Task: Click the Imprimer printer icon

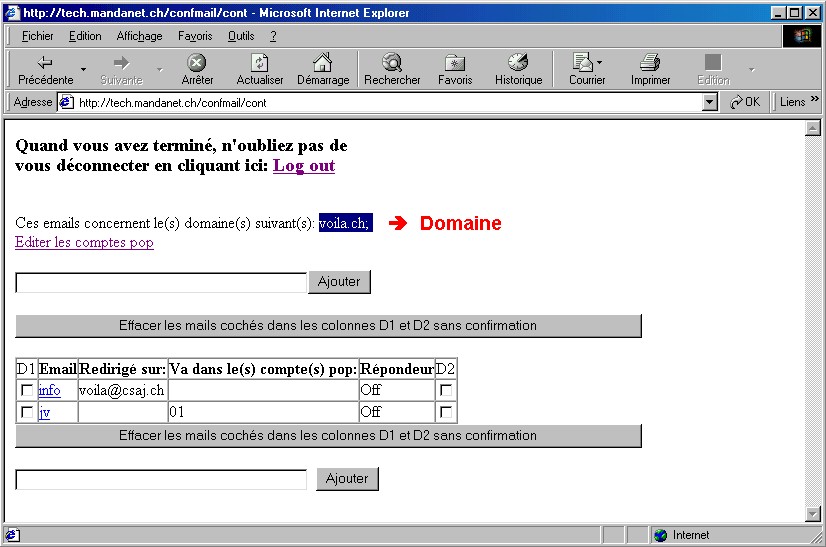Action: coord(650,63)
